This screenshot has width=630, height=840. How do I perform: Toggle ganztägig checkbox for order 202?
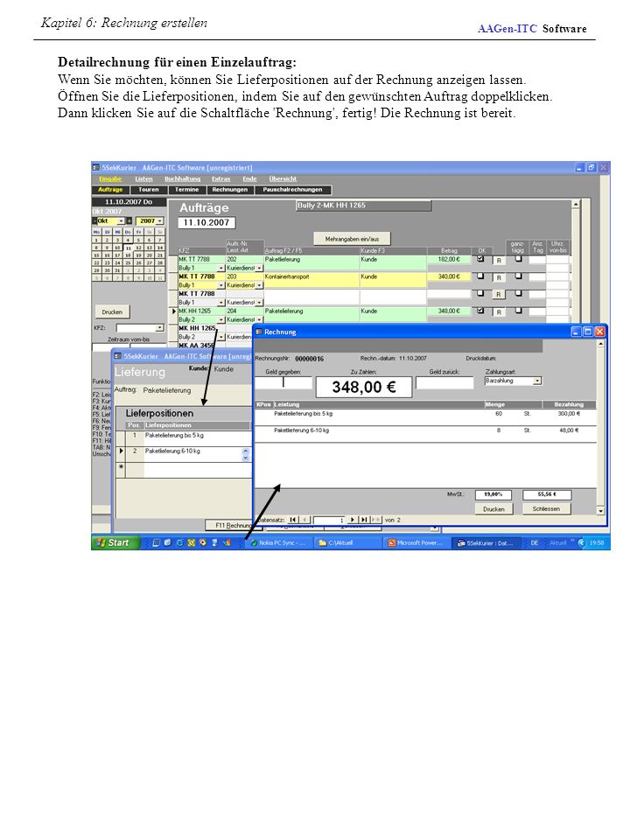point(518,259)
